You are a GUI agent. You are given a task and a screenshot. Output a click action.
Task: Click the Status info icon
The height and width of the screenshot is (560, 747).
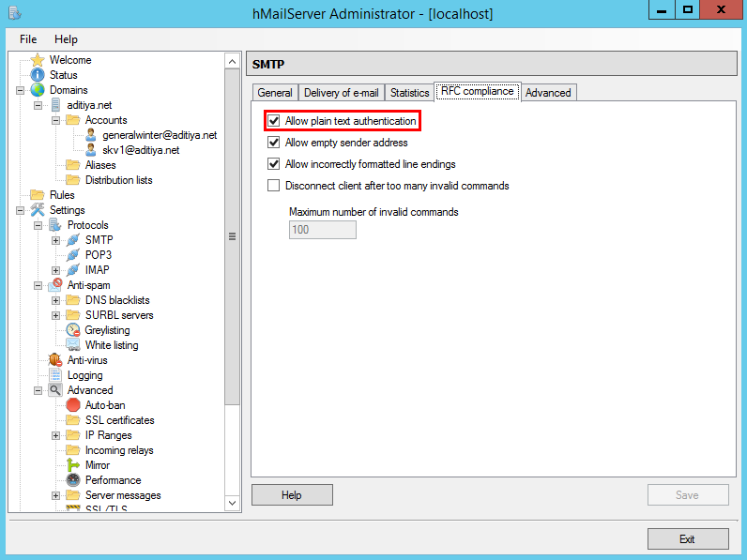38,75
